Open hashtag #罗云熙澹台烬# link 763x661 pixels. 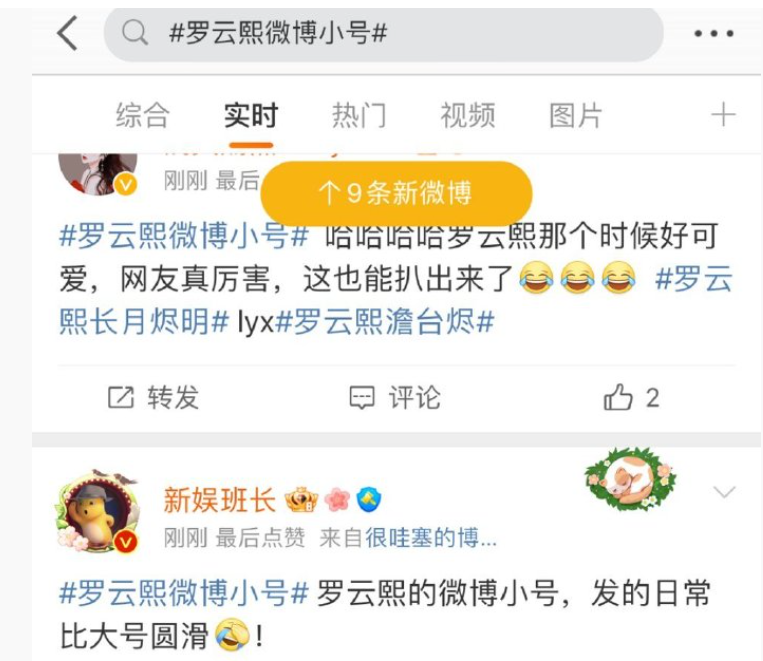pos(384,322)
